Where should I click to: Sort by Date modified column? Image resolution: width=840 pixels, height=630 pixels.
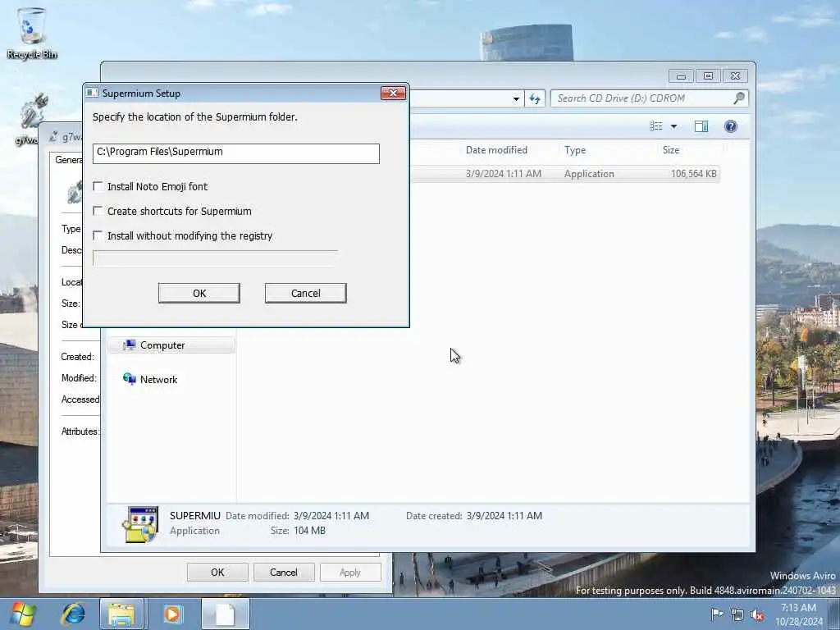tap(496, 150)
